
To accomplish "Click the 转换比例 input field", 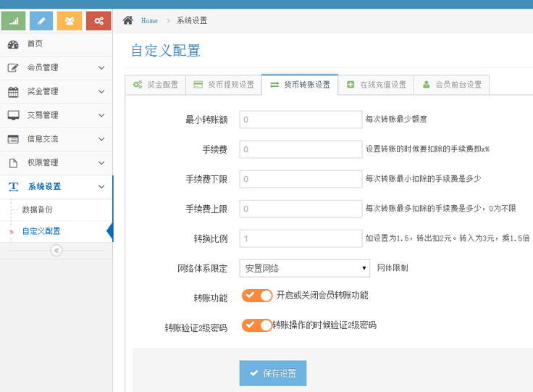I will (301, 238).
